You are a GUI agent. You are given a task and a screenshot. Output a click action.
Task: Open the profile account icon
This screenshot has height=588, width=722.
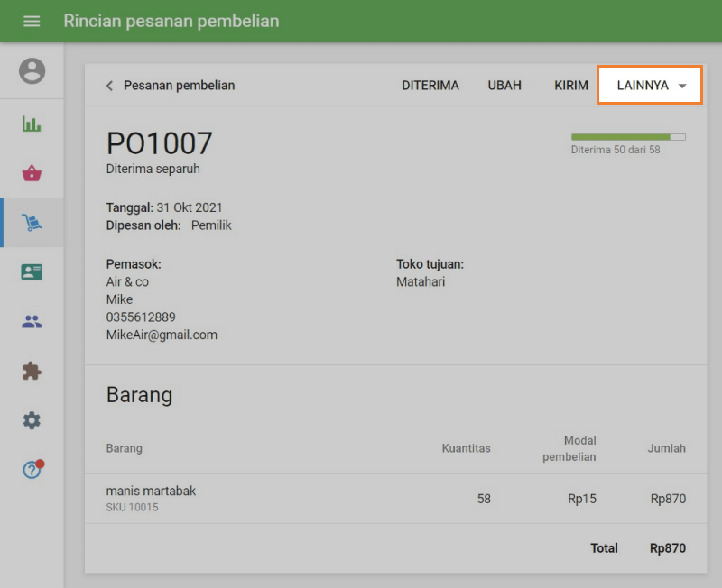pos(32,72)
